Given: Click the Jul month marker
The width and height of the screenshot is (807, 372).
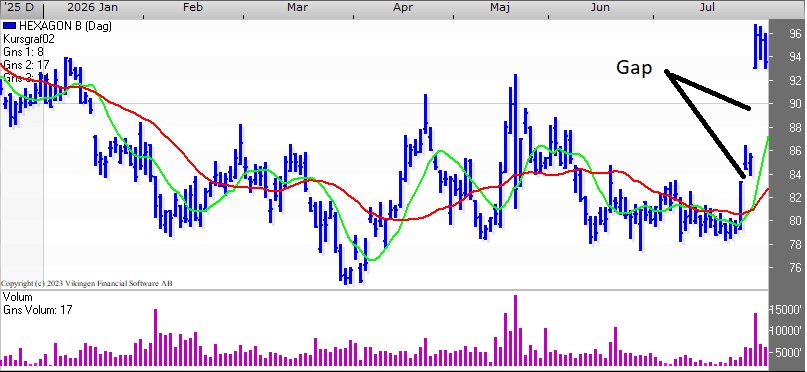Looking at the screenshot, I should pyautogui.click(x=708, y=7).
